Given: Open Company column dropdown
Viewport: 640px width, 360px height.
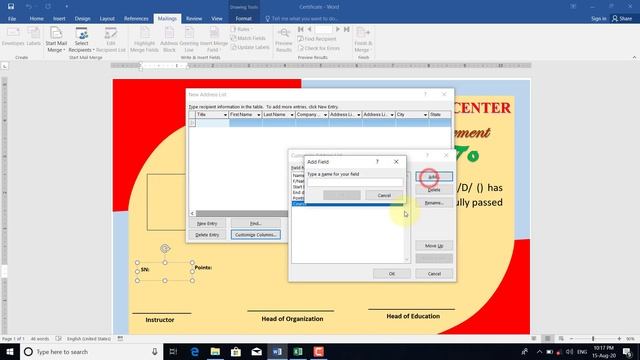Looking at the screenshot, I should (325, 115).
